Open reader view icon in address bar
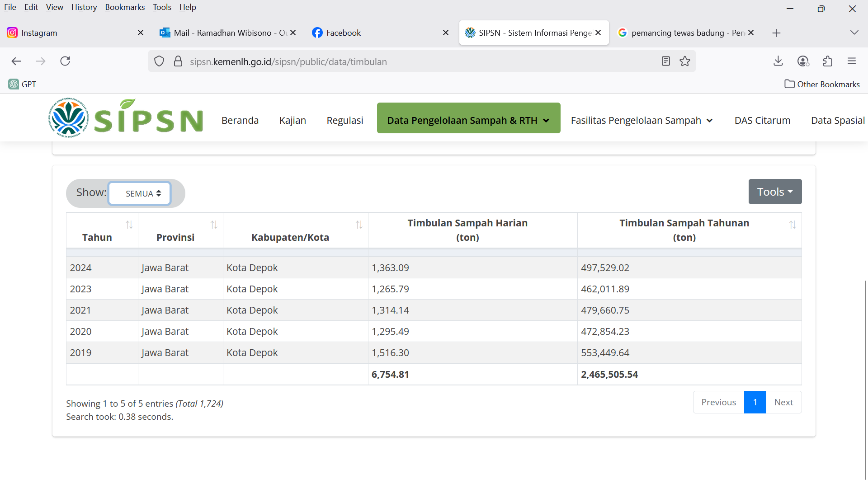This screenshot has height=488, width=868. [665, 61]
